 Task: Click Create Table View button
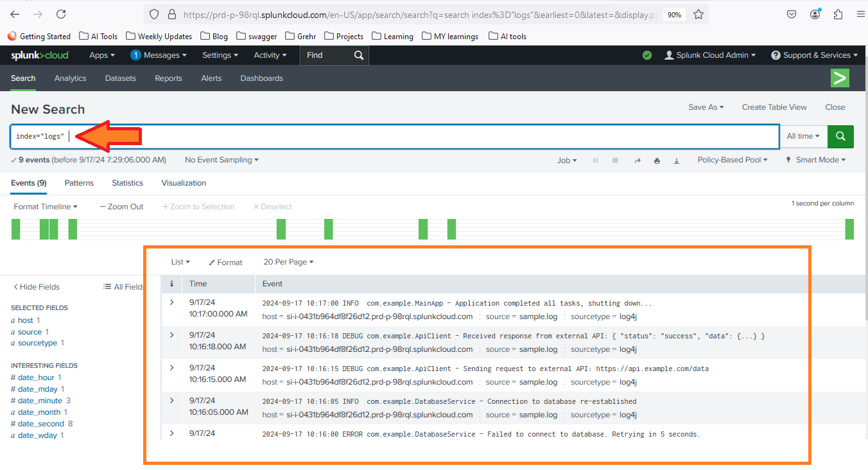point(774,107)
